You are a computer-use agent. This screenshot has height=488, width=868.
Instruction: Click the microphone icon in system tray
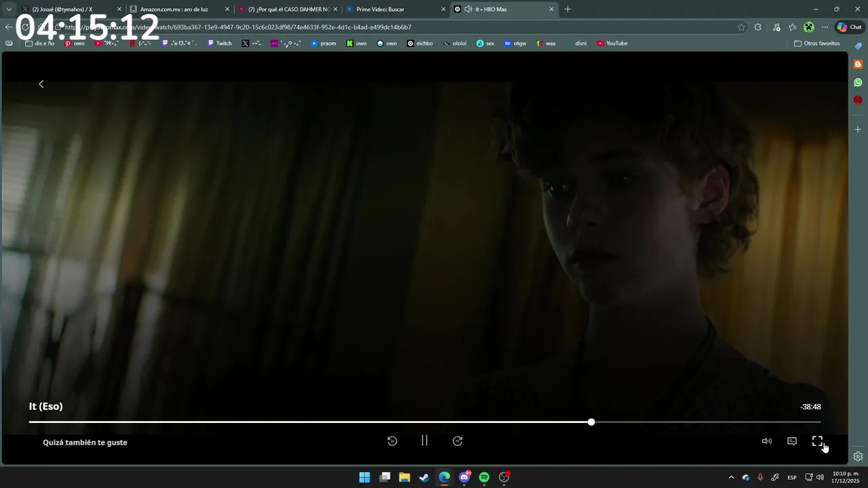point(760,477)
